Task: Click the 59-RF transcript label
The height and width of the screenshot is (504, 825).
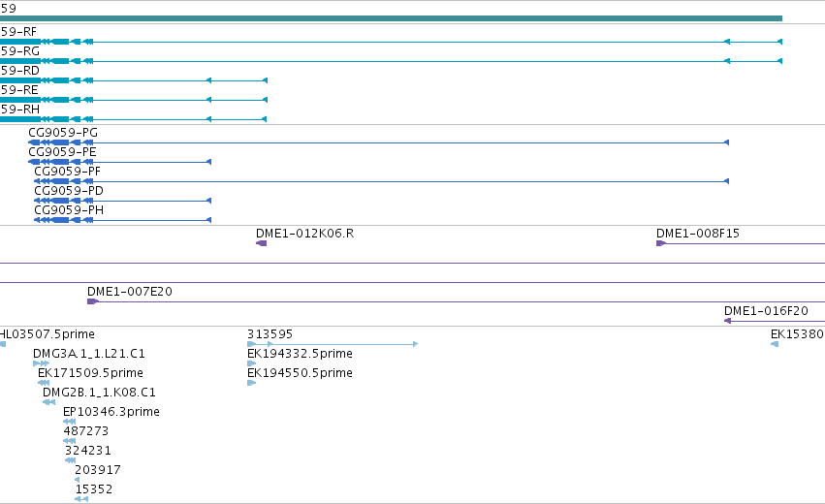Action: [x=18, y=32]
